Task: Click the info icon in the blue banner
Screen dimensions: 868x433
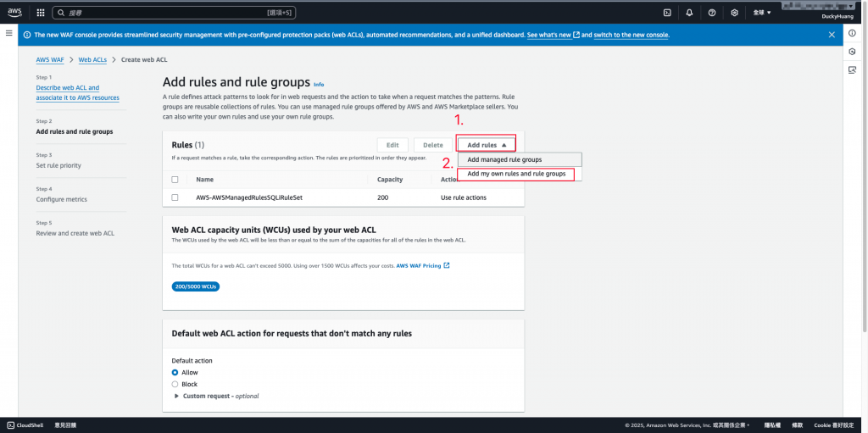Action: pos(27,35)
